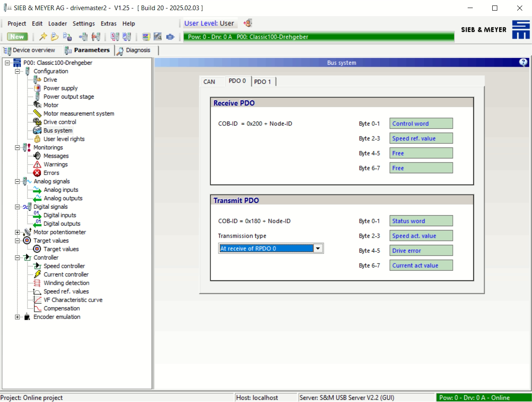Switch to the PDO 1 tab
This screenshot has height=402, width=532.
[263, 82]
